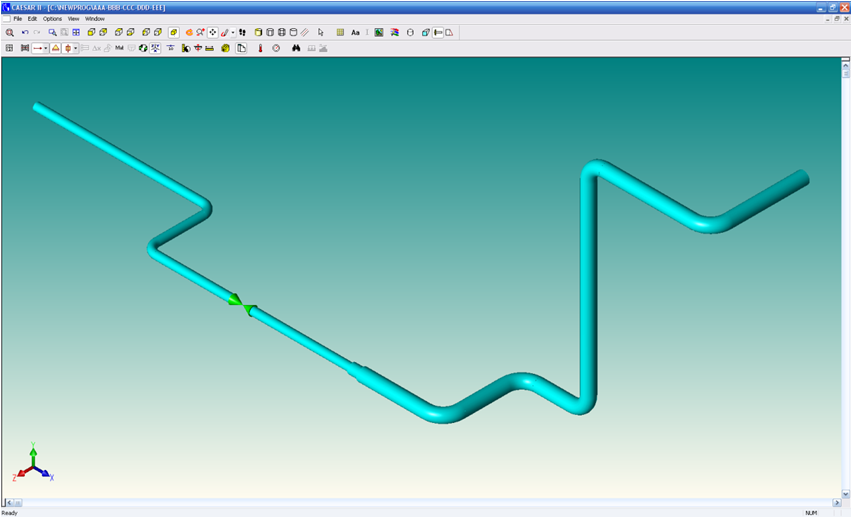
Task: Click the yellow grid icon
Action: tap(340, 33)
